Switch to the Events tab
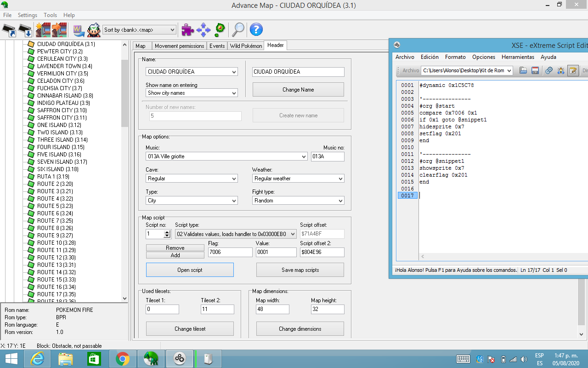The height and width of the screenshot is (368, 588). (217, 46)
